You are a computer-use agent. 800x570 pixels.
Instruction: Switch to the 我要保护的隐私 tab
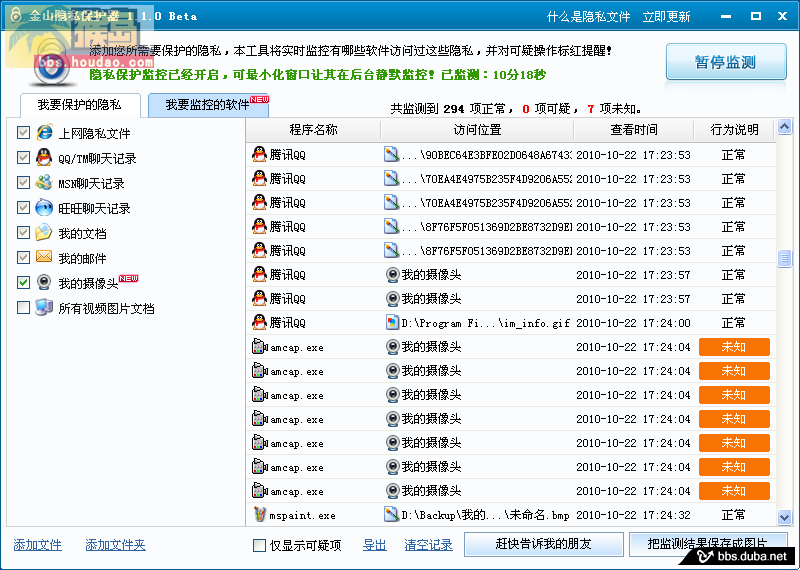pos(80,105)
